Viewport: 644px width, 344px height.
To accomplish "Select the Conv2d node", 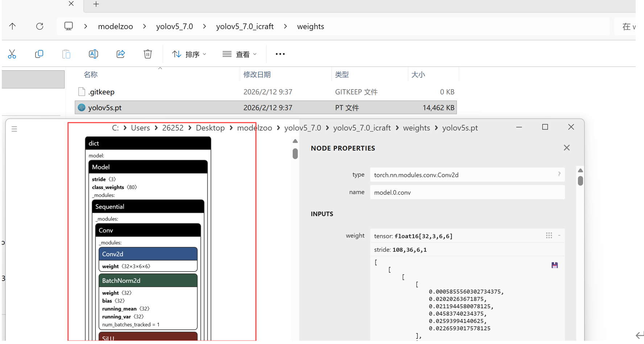I will (x=148, y=254).
